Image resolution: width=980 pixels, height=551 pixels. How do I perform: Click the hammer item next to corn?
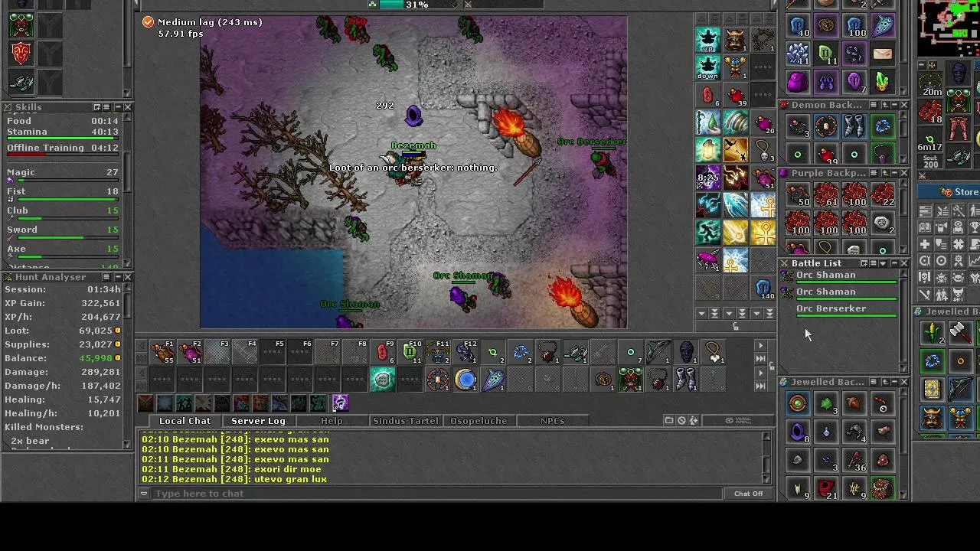pyautogui.click(x=960, y=332)
